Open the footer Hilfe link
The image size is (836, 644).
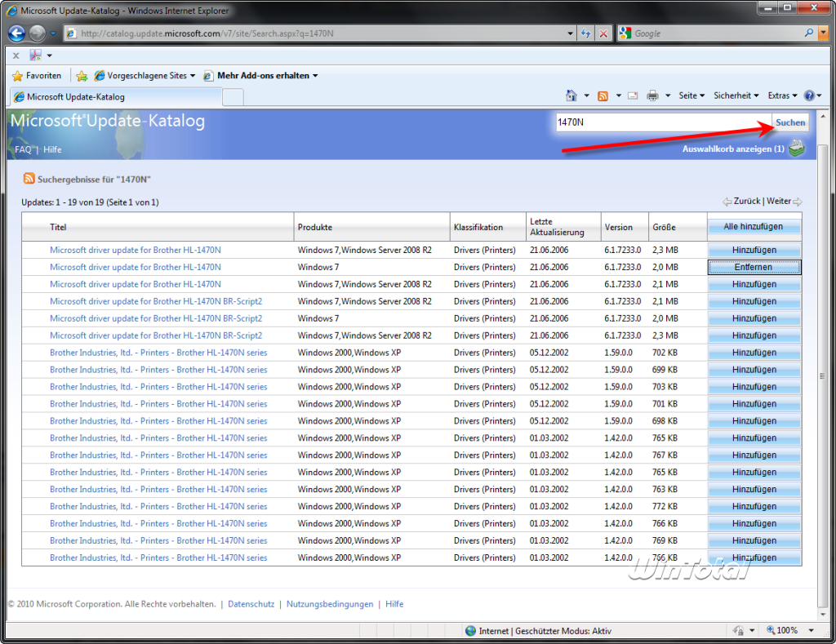(x=394, y=604)
